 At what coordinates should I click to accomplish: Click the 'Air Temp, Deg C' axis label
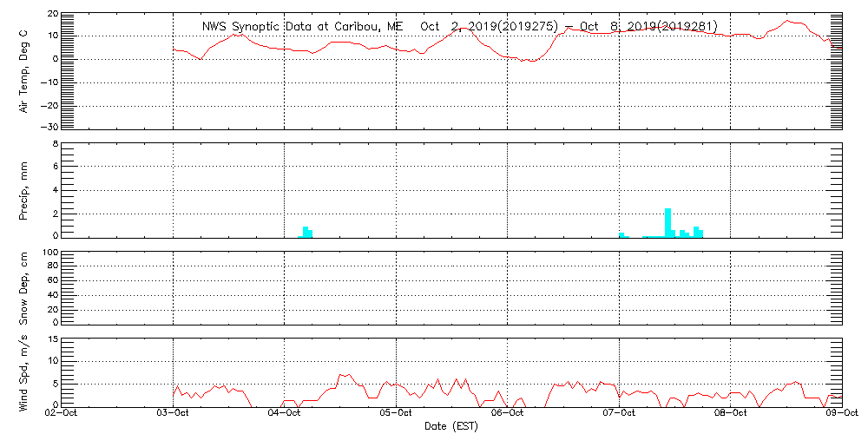pos(24,70)
